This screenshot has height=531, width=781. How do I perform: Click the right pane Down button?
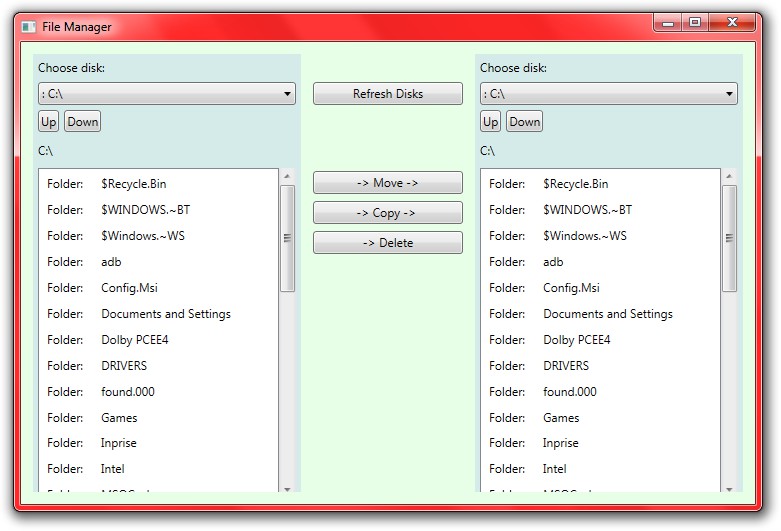click(x=524, y=122)
